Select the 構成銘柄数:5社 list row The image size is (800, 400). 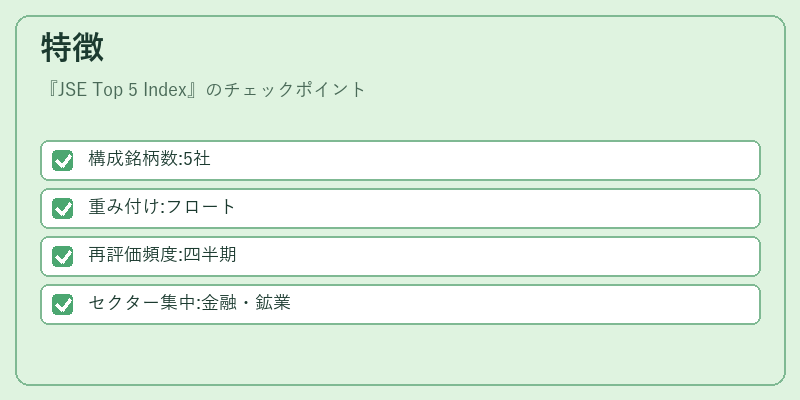[401, 160]
